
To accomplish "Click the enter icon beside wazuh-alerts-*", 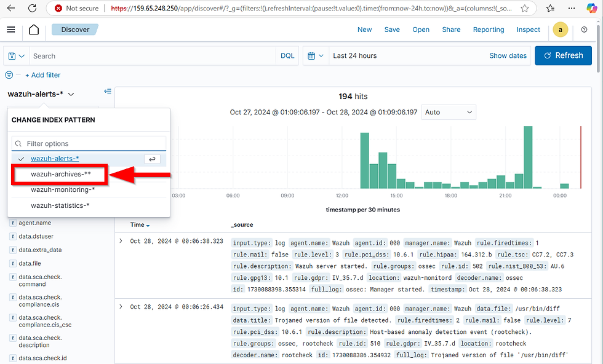I will tap(153, 159).
